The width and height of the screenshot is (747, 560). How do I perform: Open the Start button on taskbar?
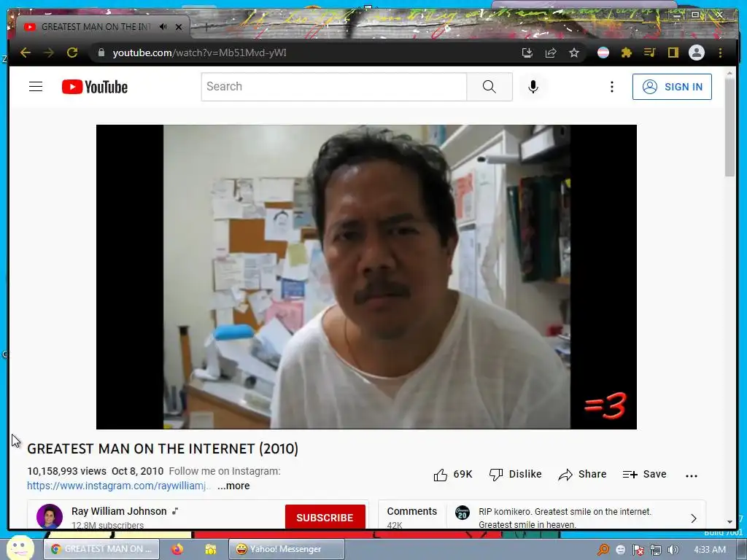click(20, 548)
